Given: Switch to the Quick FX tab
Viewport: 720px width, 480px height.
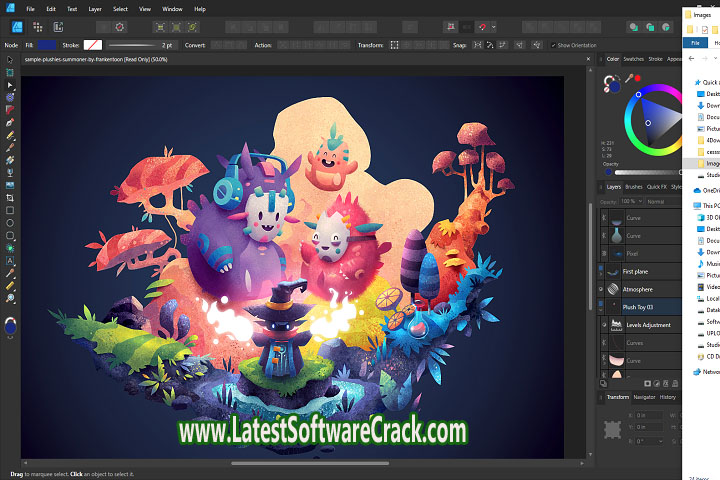Looking at the screenshot, I should [x=657, y=187].
